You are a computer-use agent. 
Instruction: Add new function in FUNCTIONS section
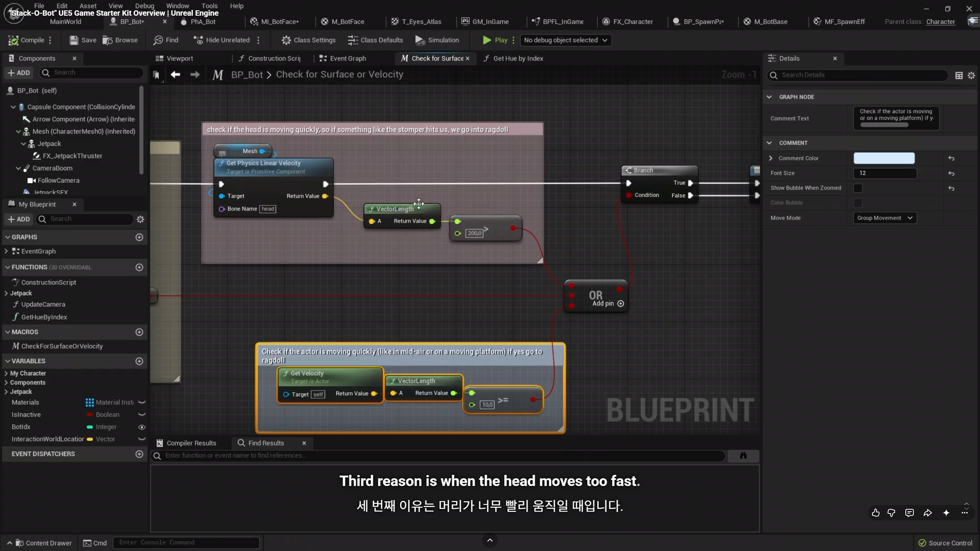point(139,267)
